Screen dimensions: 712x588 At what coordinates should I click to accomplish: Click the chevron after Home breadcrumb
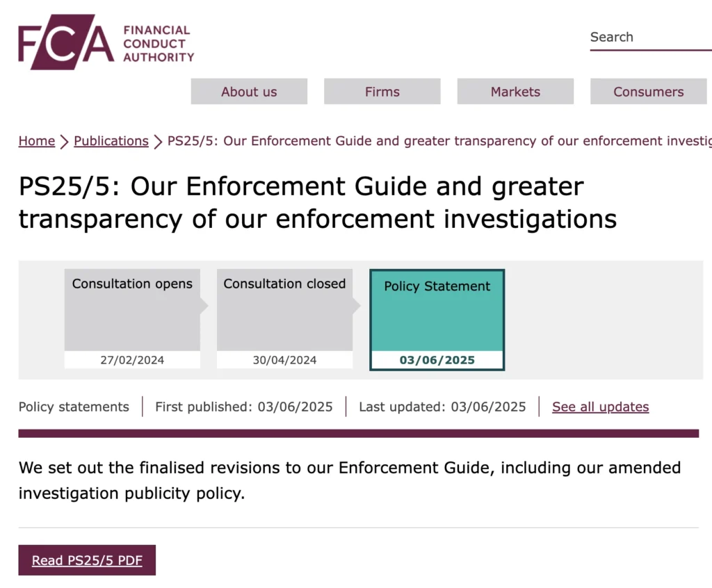tap(65, 142)
